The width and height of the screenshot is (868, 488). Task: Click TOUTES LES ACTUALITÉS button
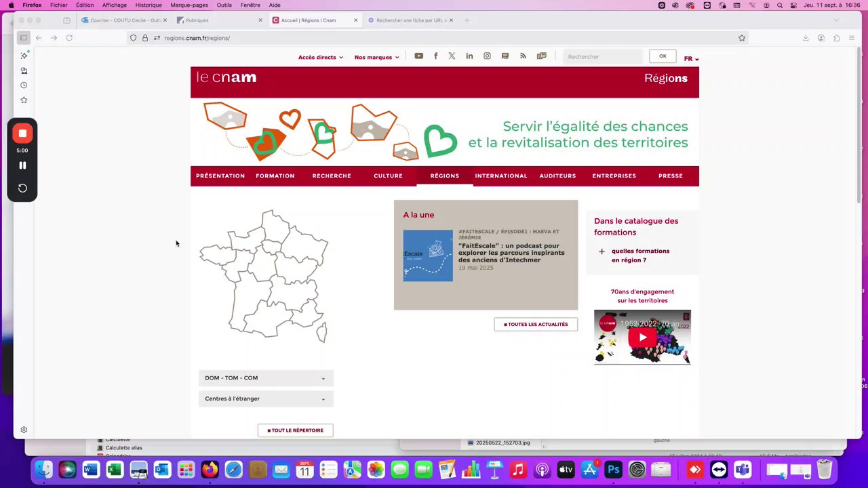(x=536, y=324)
